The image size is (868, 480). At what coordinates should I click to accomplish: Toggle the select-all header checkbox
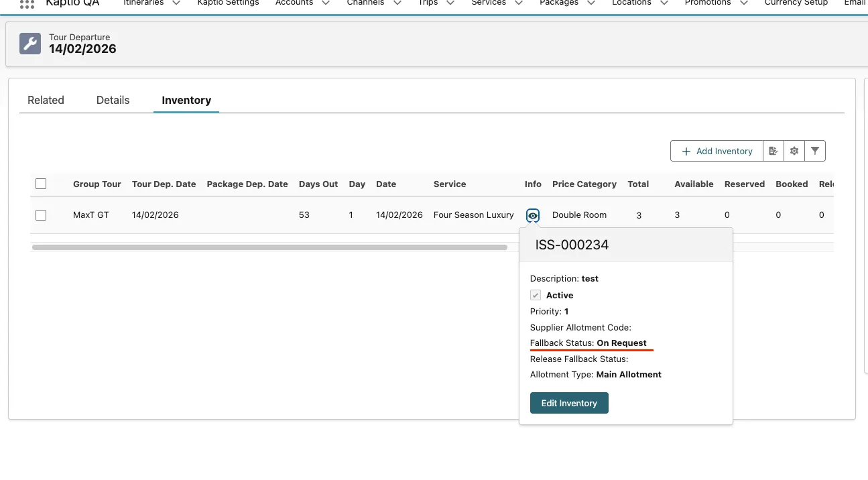pyautogui.click(x=41, y=184)
